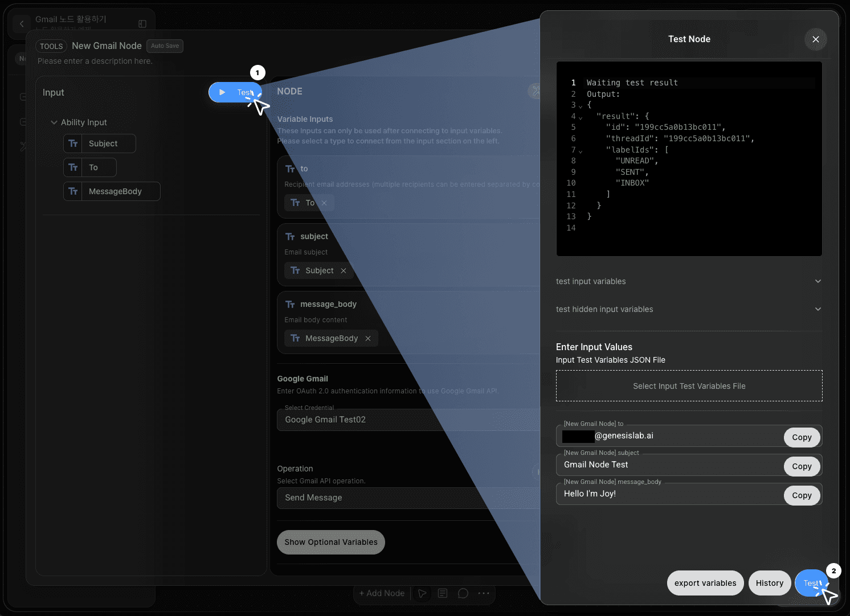Viewport: 850px width, 616px height.
Task: Fold the "labelIds" array at line 7
Action: coord(581,151)
